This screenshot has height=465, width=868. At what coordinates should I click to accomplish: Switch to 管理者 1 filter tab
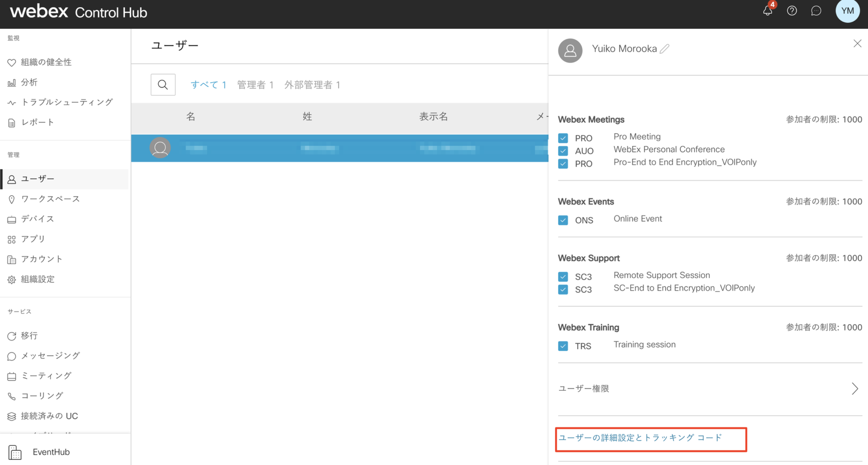point(256,85)
